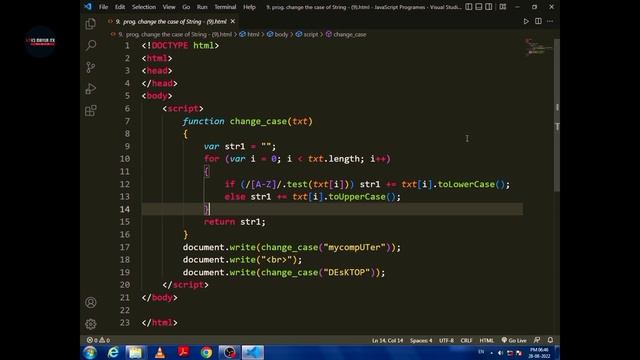Close the open (9).html editor tab
640x360 pixels.
tap(233, 21)
